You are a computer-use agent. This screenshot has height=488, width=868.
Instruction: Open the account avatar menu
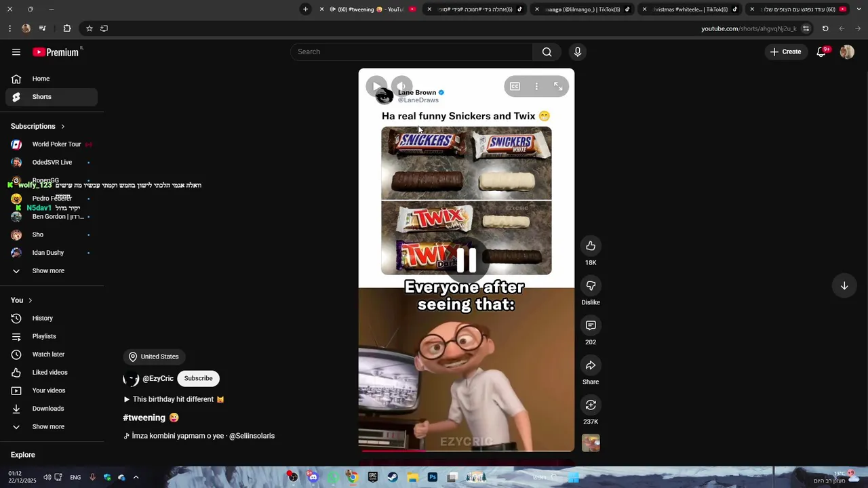coord(847,52)
